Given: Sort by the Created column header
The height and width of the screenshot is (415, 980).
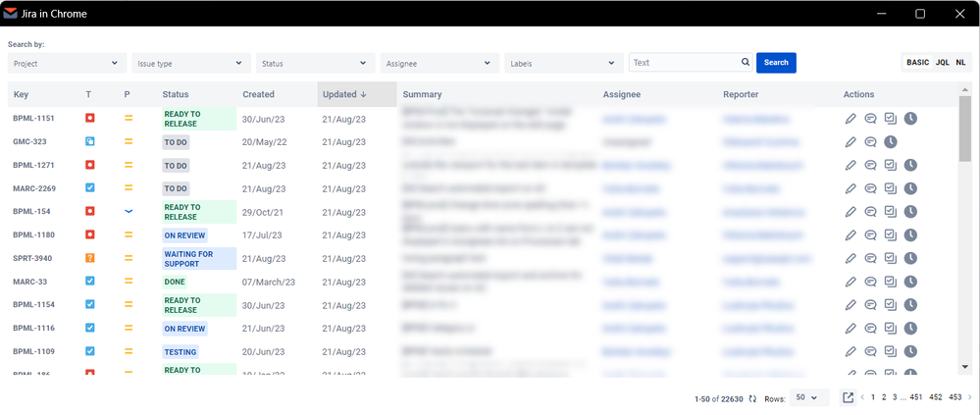Looking at the screenshot, I should click(x=258, y=94).
